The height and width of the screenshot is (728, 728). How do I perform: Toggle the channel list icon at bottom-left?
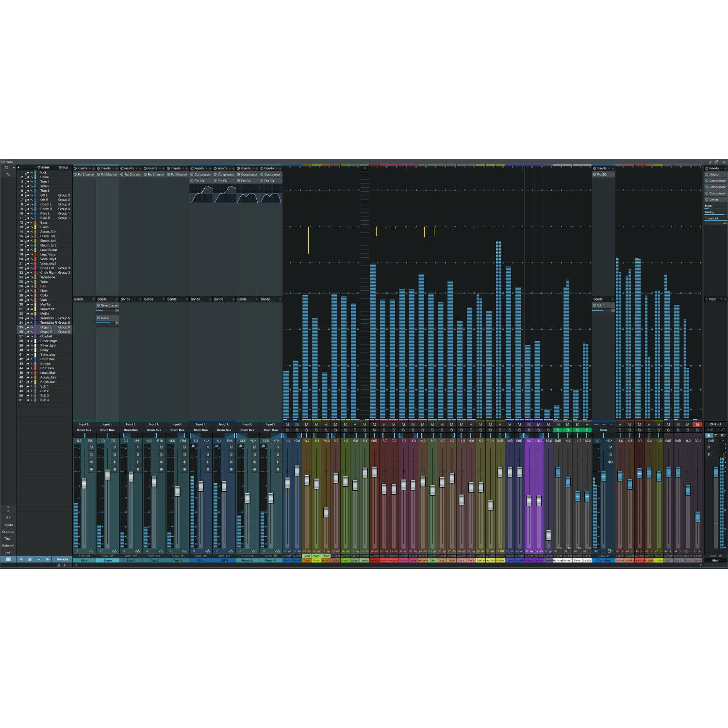(x=8, y=559)
